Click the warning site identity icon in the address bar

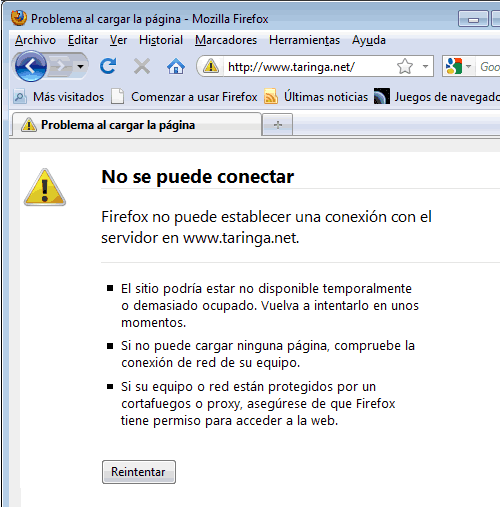pyautogui.click(x=211, y=66)
